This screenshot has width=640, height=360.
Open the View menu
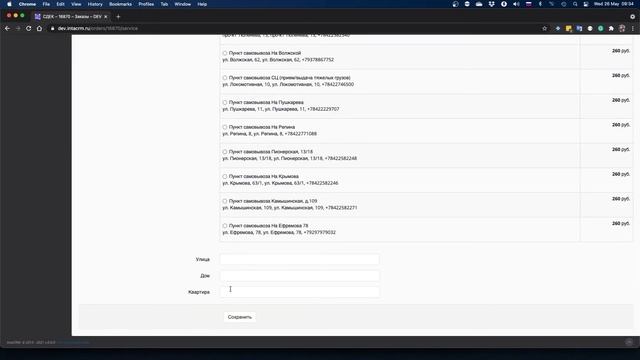pyautogui.click(x=76, y=4)
